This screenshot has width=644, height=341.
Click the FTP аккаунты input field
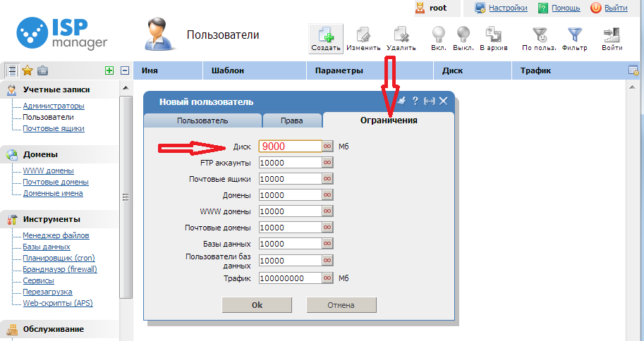290,163
